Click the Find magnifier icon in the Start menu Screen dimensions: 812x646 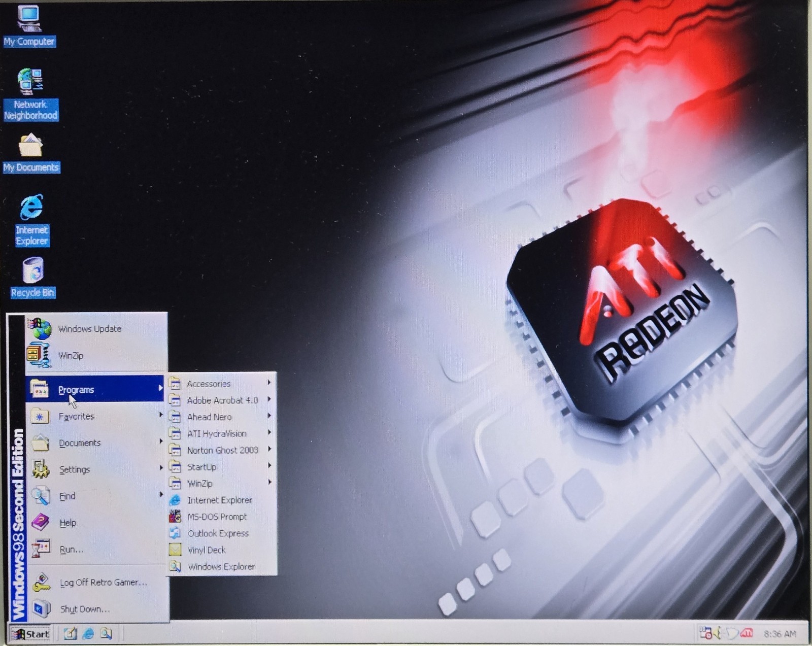(41, 496)
